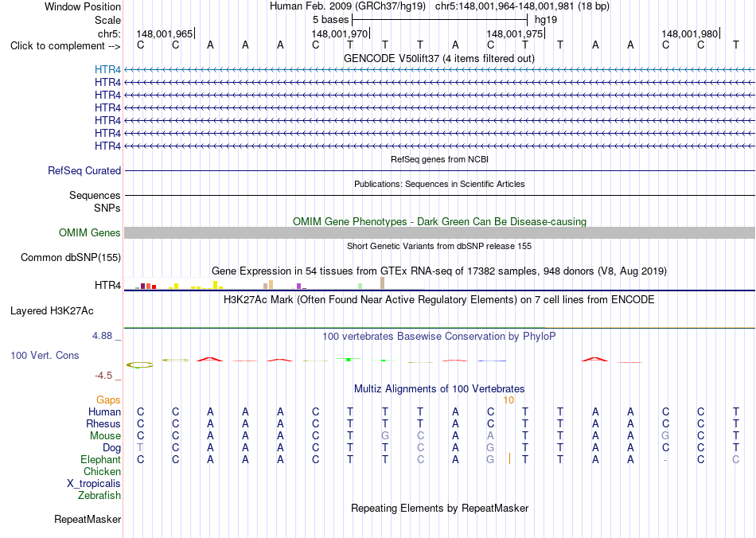Click position marker 148,001,965

click(165, 33)
